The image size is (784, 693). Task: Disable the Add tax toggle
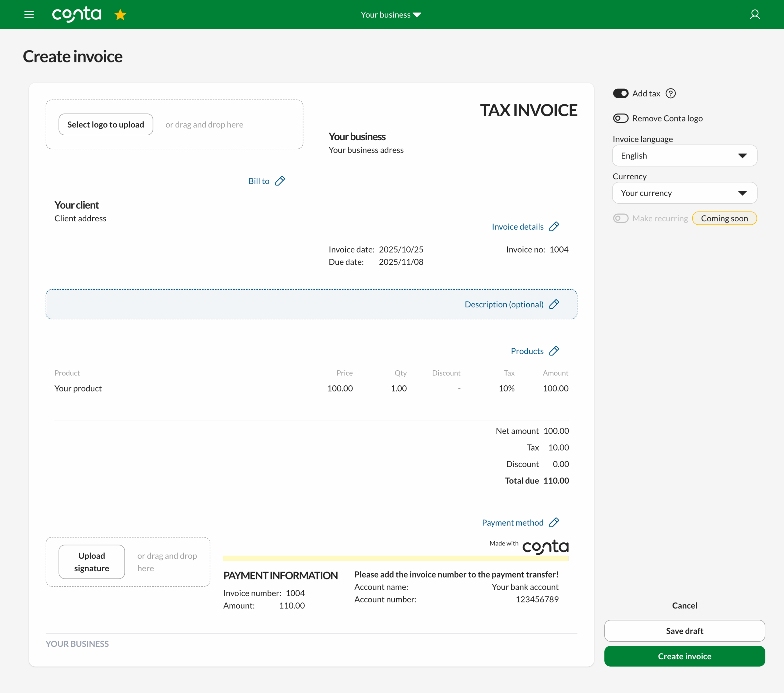pyautogui.click(x=620, y=93)
